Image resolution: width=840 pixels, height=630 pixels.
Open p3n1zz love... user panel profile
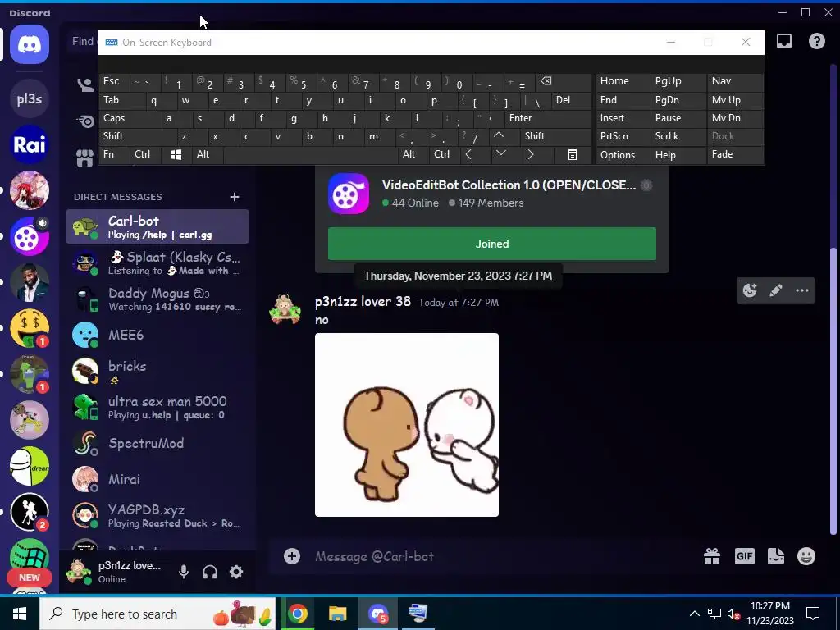click(115, 572)
